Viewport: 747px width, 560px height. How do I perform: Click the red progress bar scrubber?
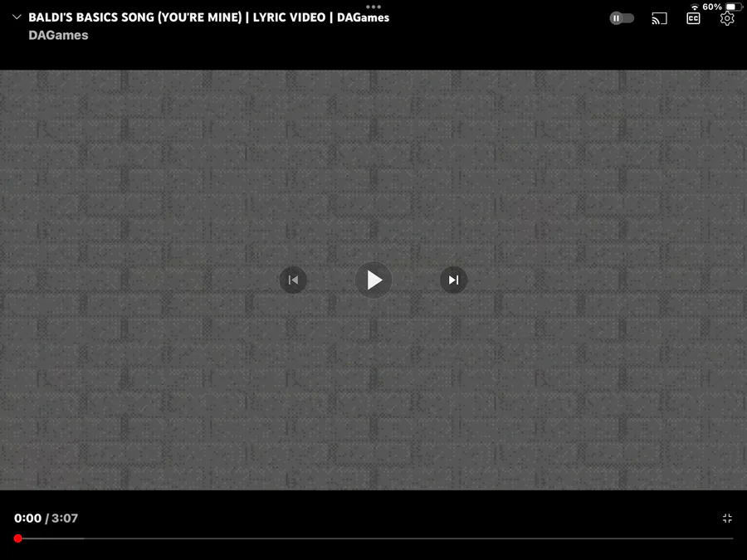pyautogui.click(x=18, y=538)
